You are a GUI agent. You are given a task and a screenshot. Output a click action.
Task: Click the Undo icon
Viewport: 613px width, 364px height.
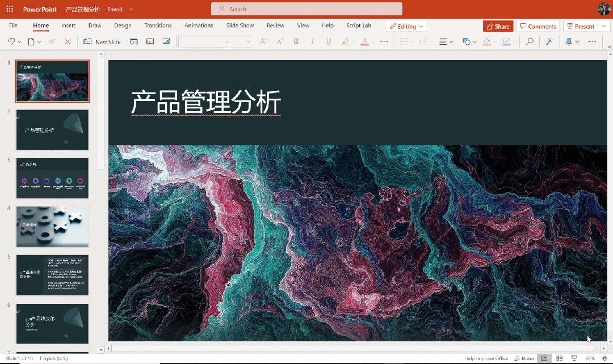pyautogui.click(x=11, y=41)
